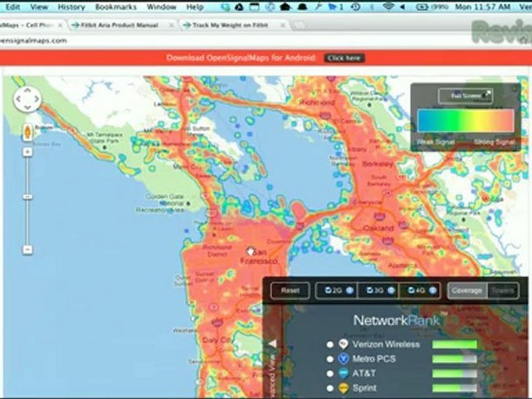
Task: Click the Full Screen map button
Action: [x=465, y=96]
